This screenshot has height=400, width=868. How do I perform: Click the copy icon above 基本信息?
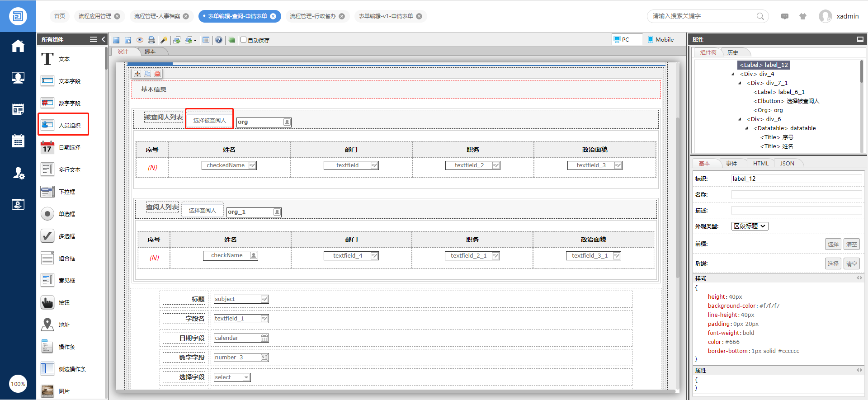coord(147,74)
